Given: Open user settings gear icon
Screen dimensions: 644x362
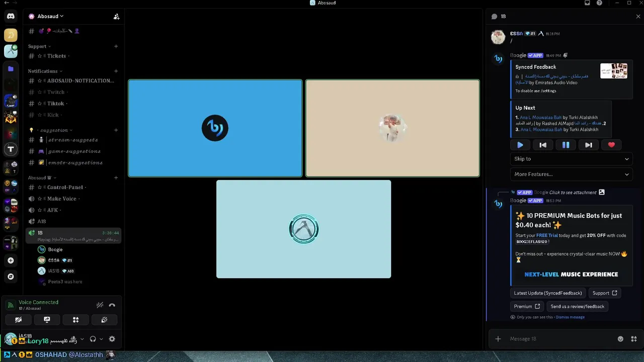Looking at the screenshot, I should [x=112, y=339].
